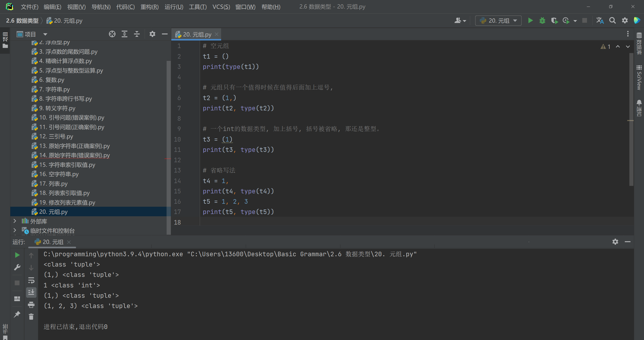Click the profile run icon in top toolbar
This screenshot has width=644, height=340.
click(566, 21)
